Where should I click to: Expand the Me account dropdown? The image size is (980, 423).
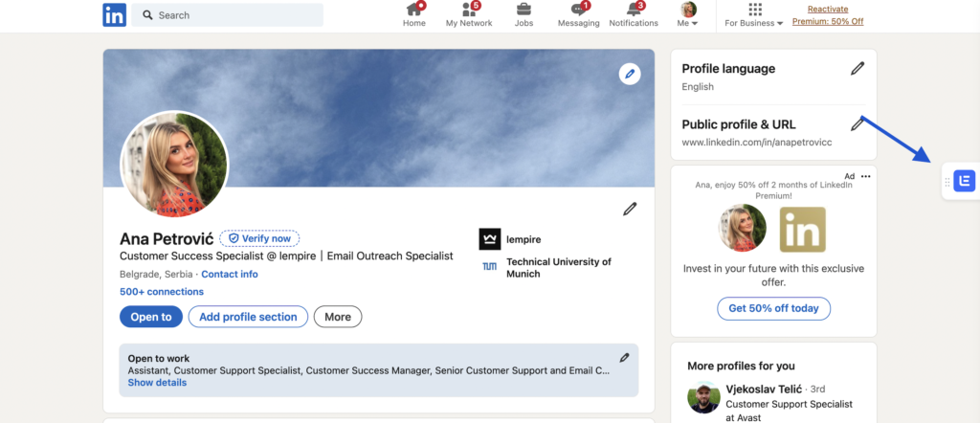pyautogui.click(x=688, y=14)
